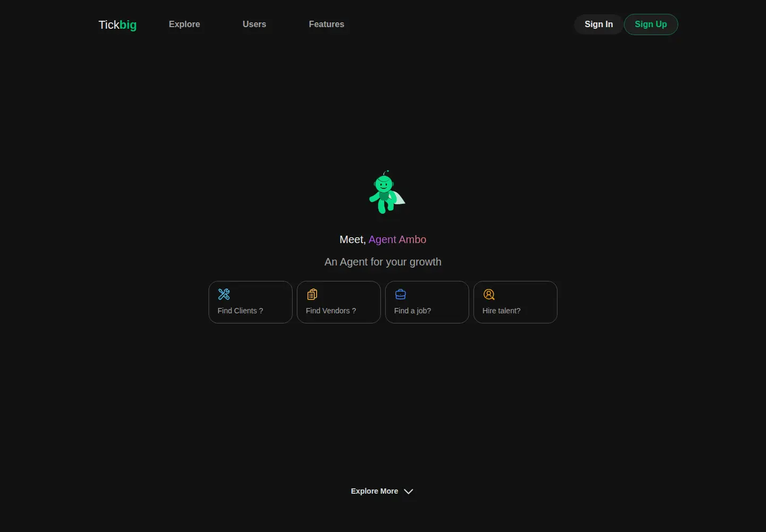
Task: Click the Tickbig logo
Action: click(118, 24)
